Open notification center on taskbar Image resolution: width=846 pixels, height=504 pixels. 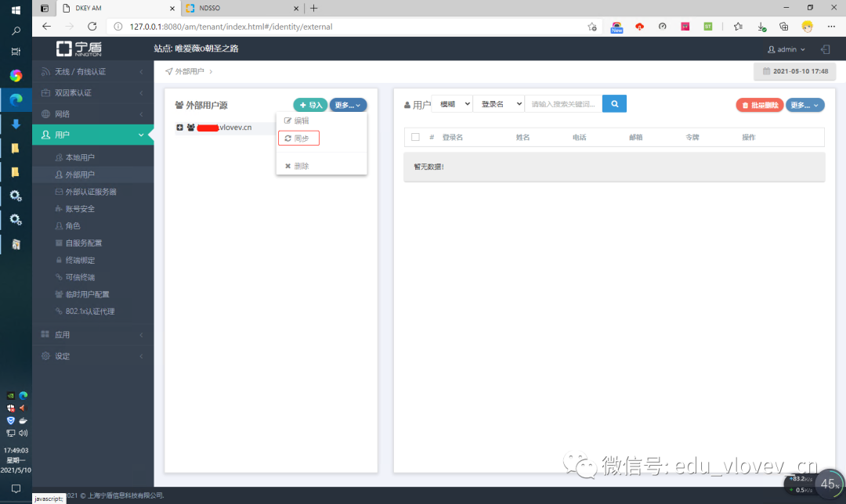[x=16, y=488]
